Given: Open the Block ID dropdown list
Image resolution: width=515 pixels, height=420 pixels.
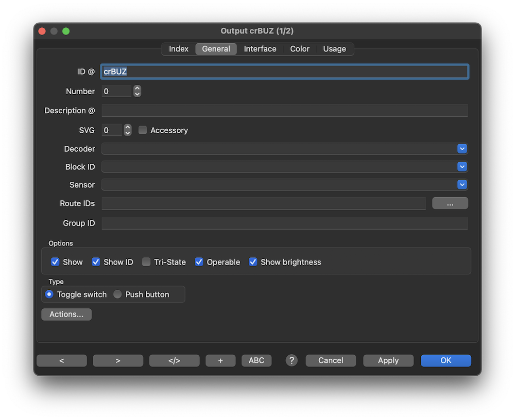Looking at the screenshot, I should 462,167.
